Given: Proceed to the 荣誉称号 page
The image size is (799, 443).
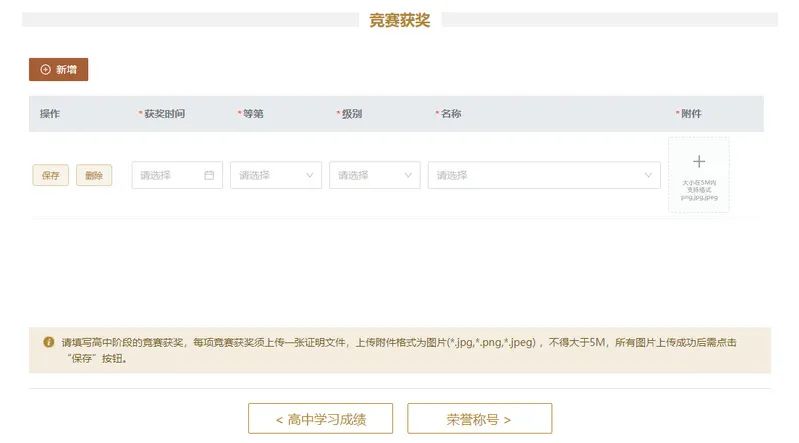Looking at the screenshot, I should click(479, 419).
